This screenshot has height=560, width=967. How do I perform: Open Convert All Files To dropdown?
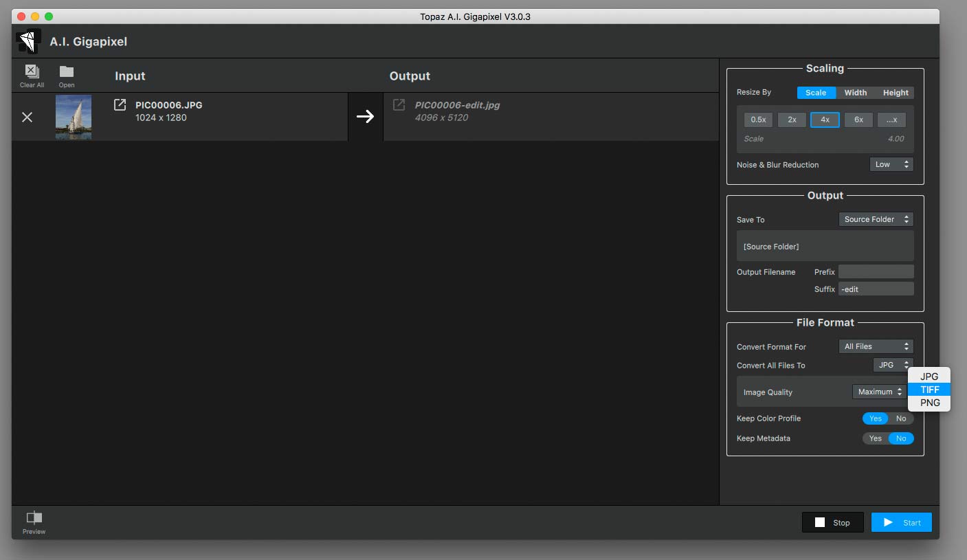pos(893,365)
